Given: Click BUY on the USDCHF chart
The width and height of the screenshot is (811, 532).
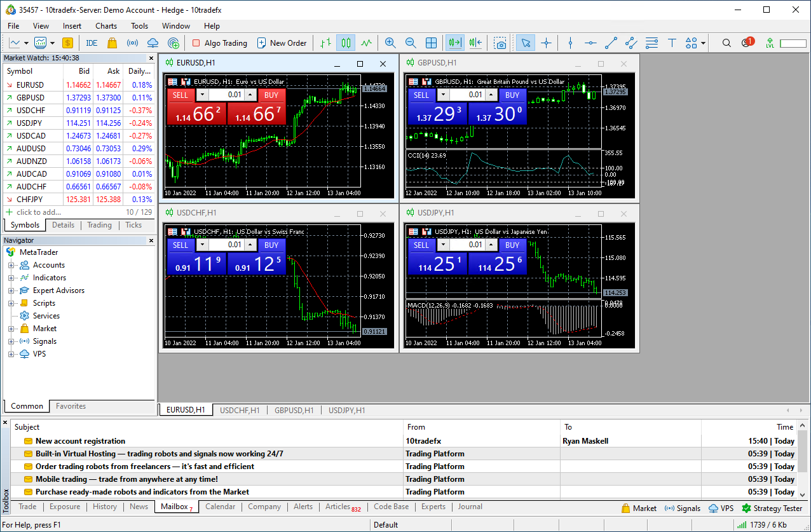Looking at the screenshot, I should tap(271, 245).
